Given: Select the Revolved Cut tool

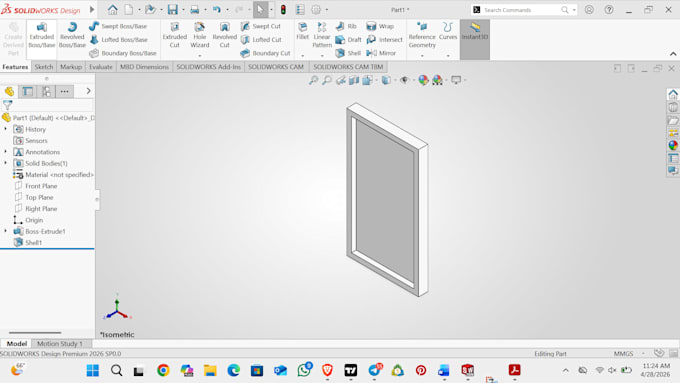Looking at the screenshot, I should click(x=225, y=35).
